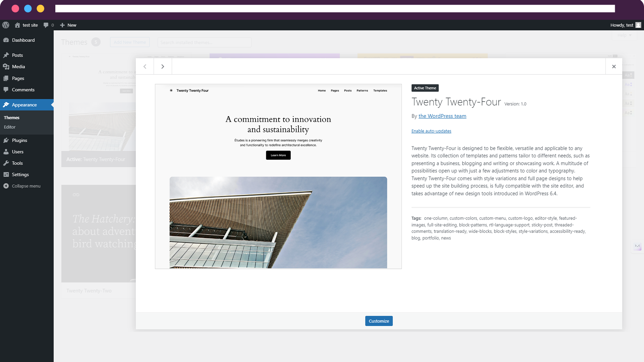Click the Media icon in sidebar

pos(6,67)
